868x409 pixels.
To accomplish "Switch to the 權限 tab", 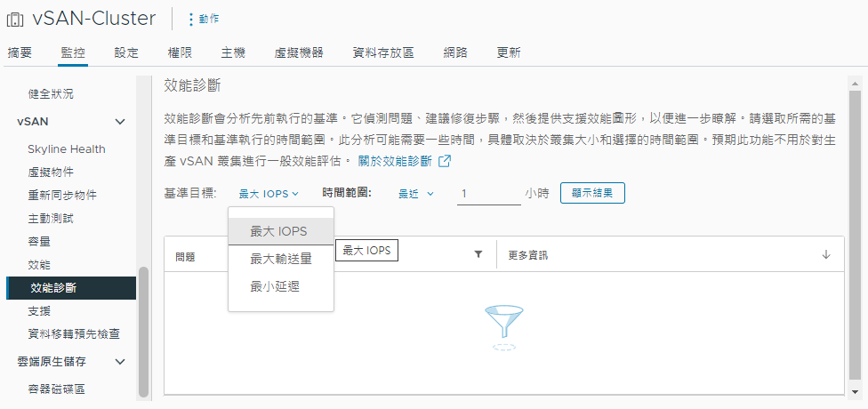I will tap(180, 53).
